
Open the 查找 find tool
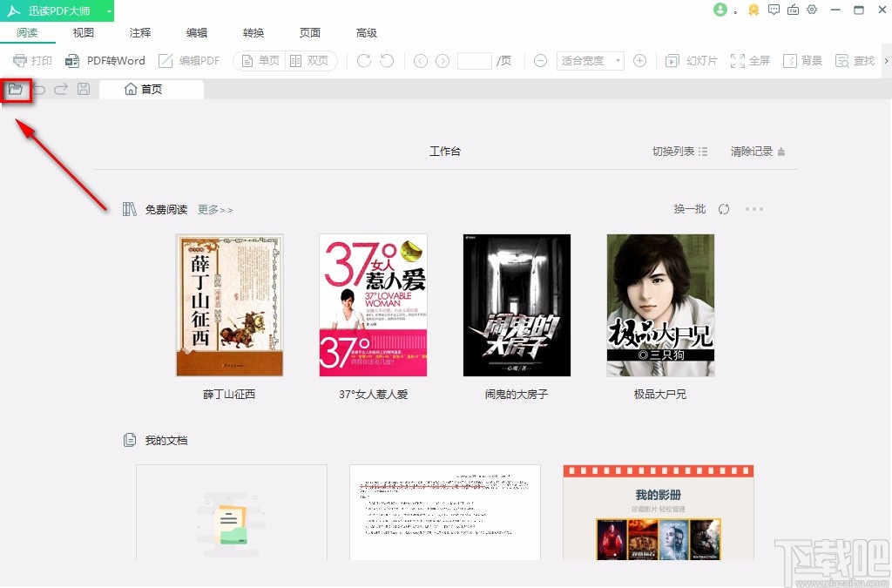tap(855, 60)
